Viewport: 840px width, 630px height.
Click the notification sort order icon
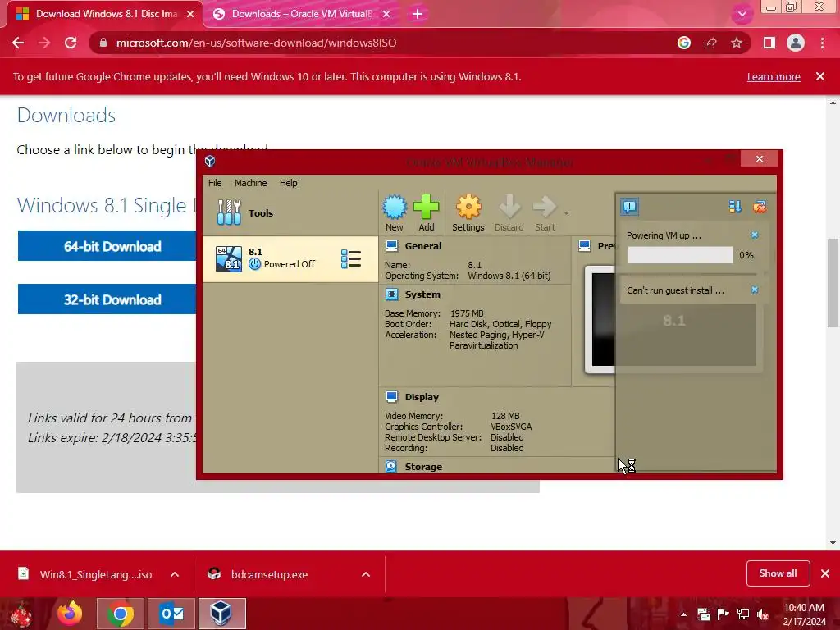click(x=735, y=206)
